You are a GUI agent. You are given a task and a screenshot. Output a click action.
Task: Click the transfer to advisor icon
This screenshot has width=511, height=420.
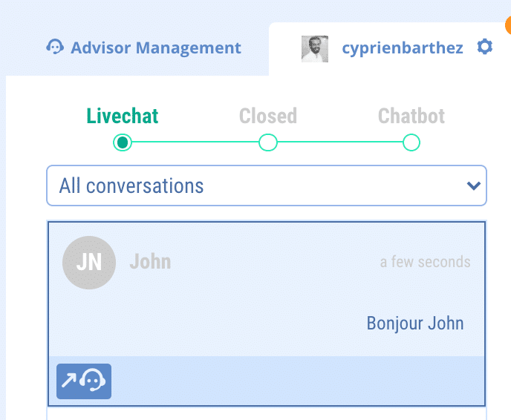[x=84, y=381]
